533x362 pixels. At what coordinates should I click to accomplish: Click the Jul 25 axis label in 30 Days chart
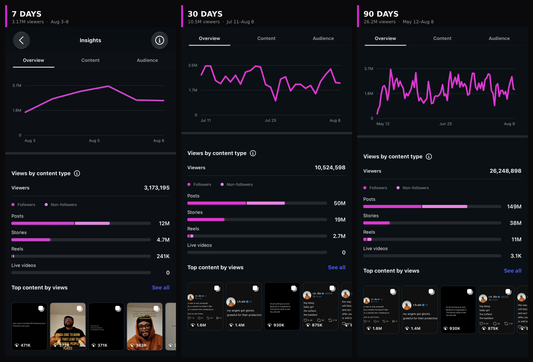point(271,121)
